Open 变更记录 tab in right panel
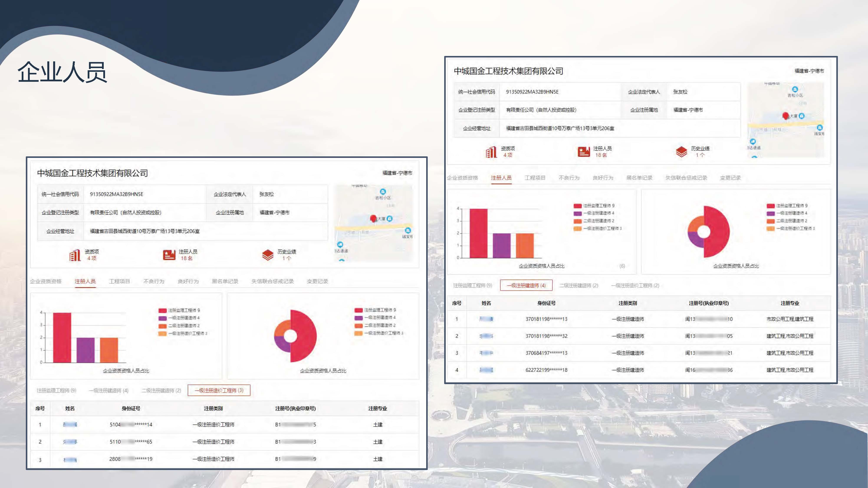 730,178
